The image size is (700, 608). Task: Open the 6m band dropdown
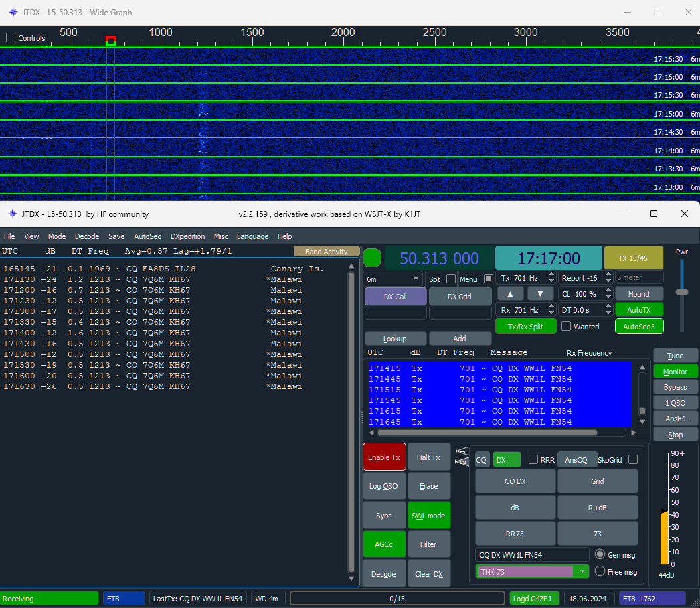(393, 279)
